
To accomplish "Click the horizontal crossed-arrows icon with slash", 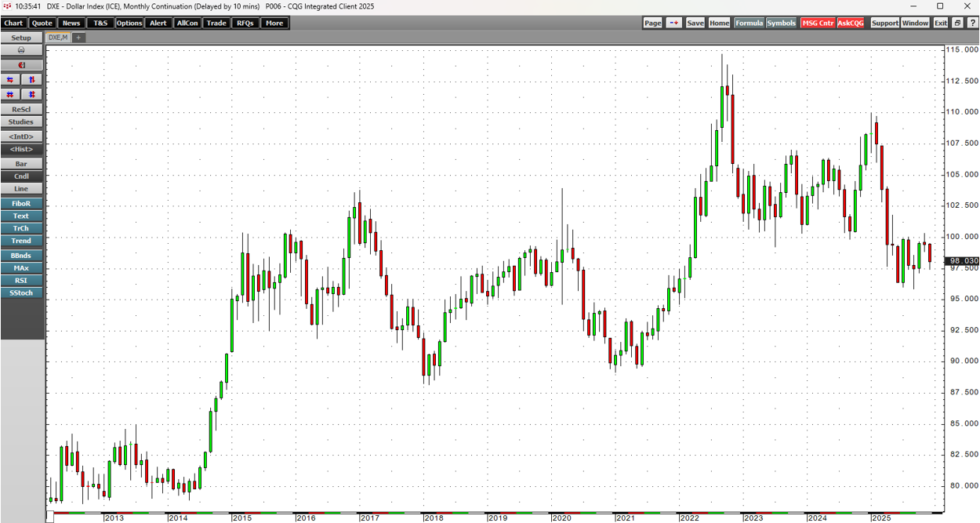I will pyautogui.click(x=11, y=94).
